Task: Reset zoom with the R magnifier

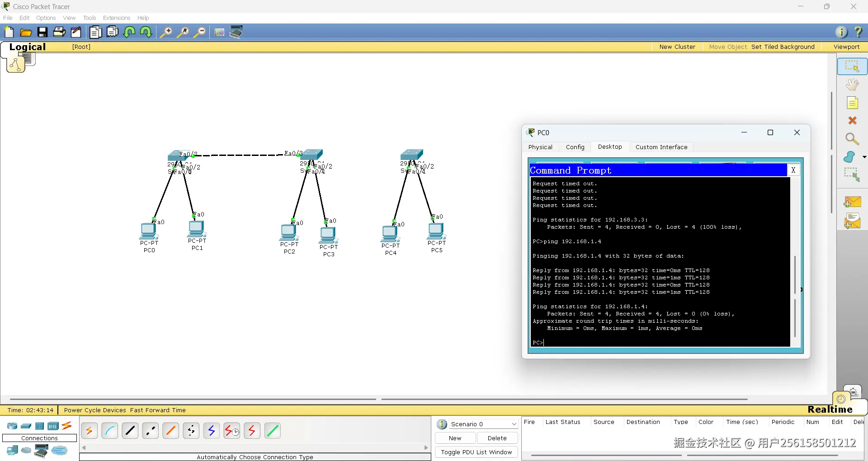Action: coord(183,32)
